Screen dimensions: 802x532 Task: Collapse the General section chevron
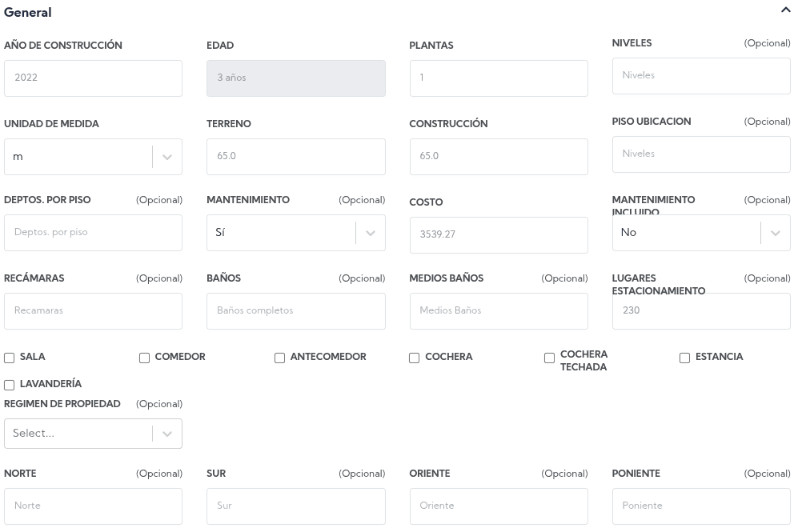(785, 11)
